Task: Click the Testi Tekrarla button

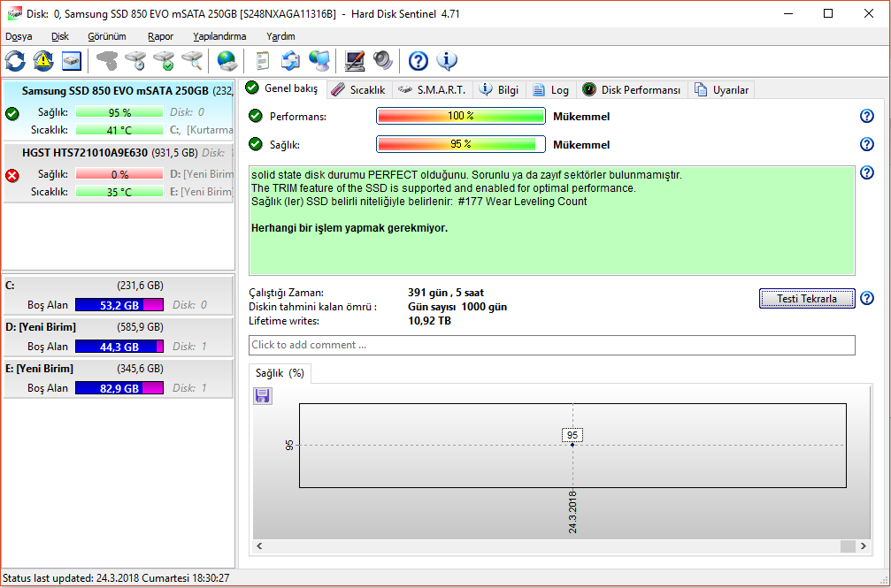Action: (807, 298)
